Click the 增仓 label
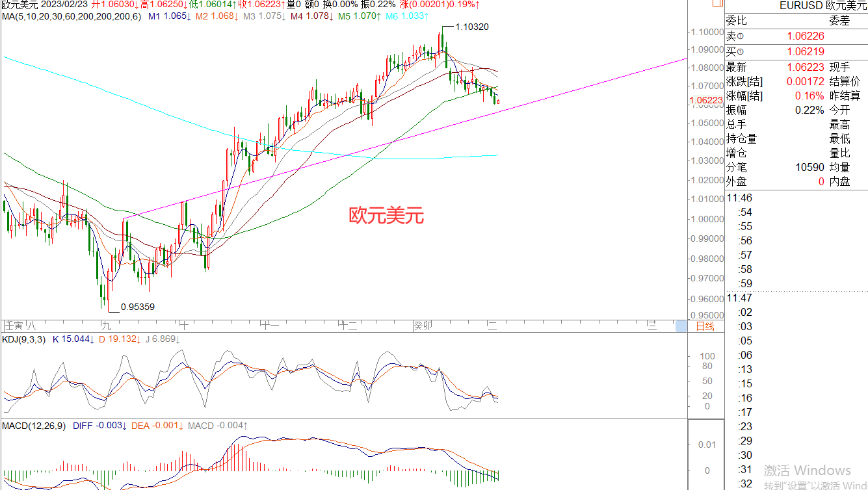The width and height of the screenshot is (868, 490). [737, 153]
